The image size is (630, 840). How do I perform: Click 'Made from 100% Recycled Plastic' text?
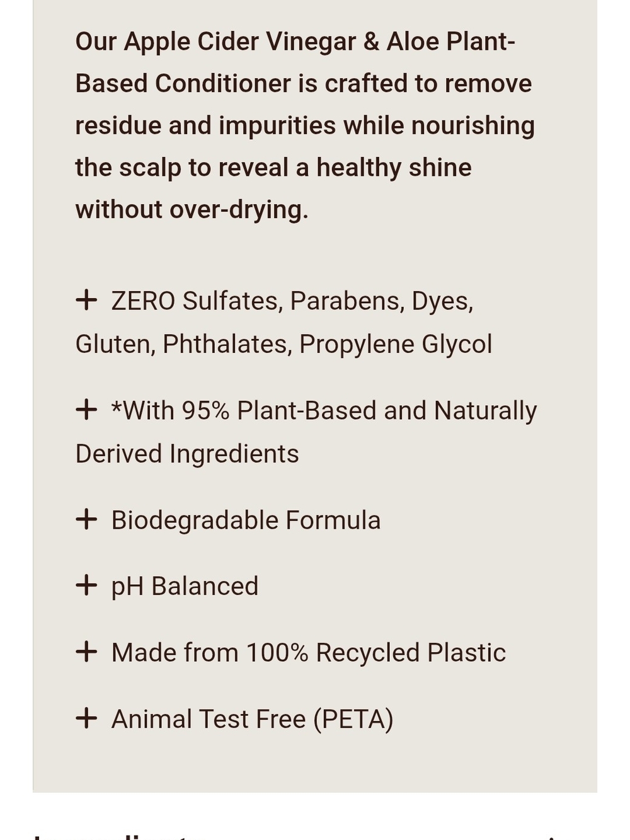tap(309, 653)
